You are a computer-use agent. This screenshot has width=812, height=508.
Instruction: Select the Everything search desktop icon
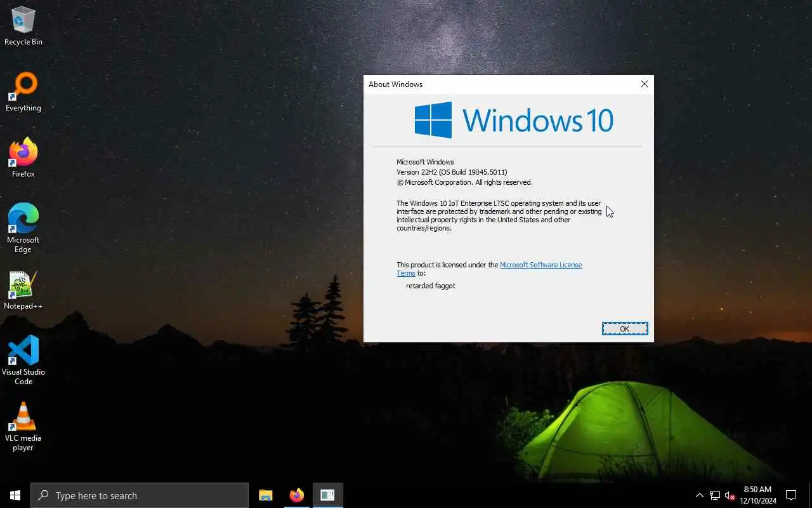click(x=23, y=92)
